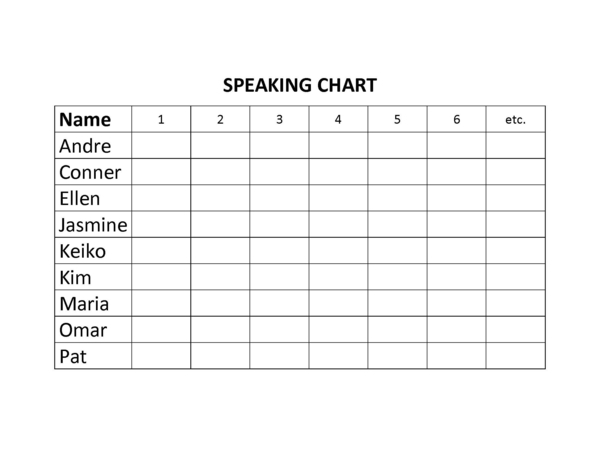Screen dimensions: 600x464
Task: Select Keiko's cell under column 4
Action: 338,251
